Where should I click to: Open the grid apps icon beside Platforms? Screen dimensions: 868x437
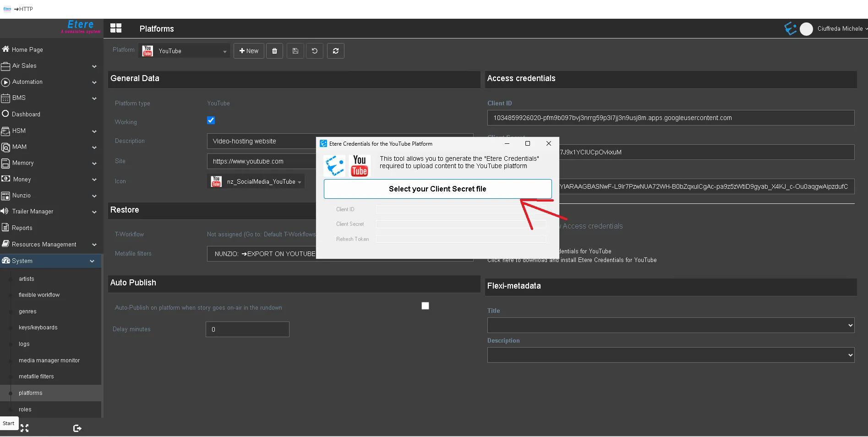click(x=116, y=28)
